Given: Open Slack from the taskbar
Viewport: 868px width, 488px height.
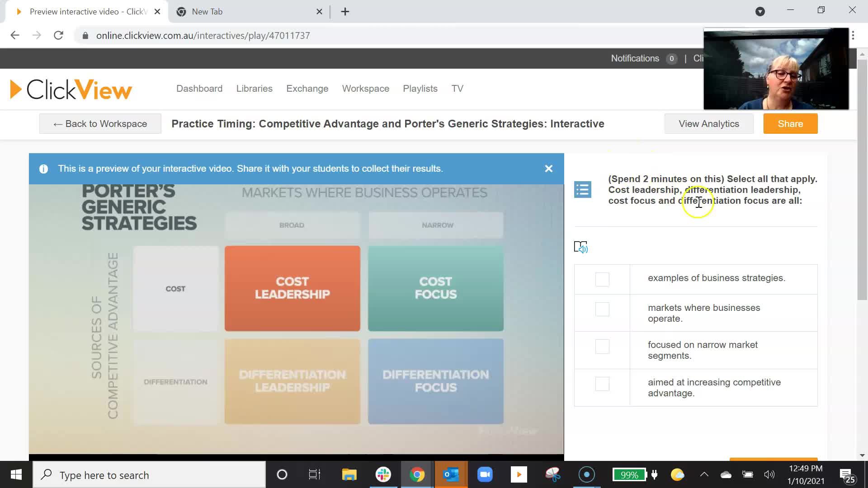Looking at the screenshot, I should [x=383, y=474].
